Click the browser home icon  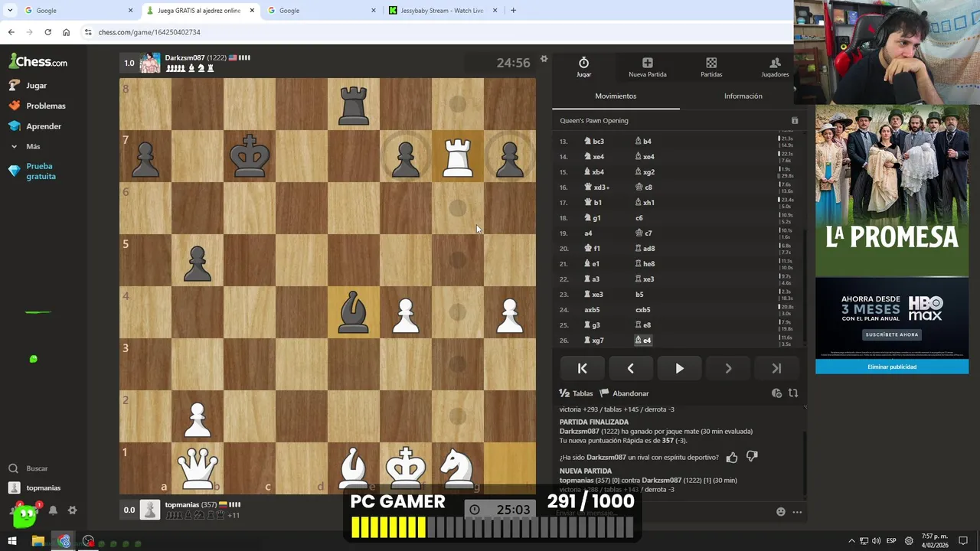(x=66, y=32)
